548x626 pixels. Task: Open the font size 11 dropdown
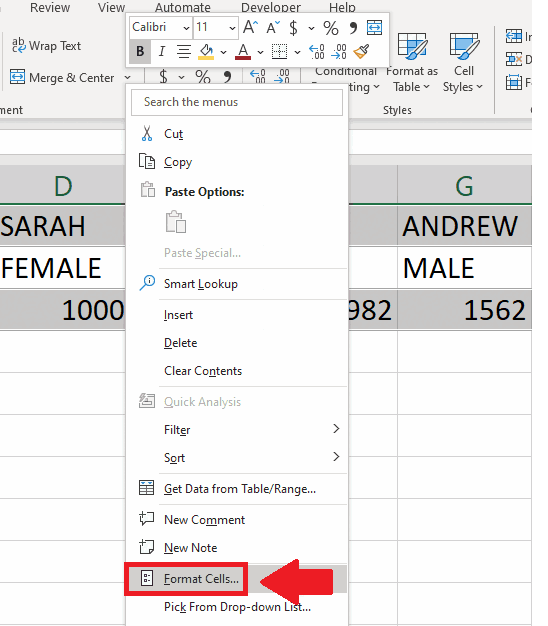232,28
